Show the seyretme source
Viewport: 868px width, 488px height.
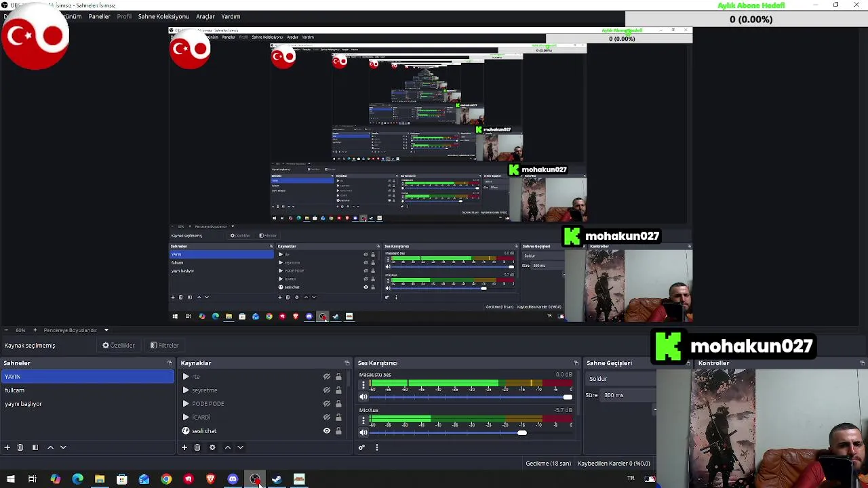[327, 390]
